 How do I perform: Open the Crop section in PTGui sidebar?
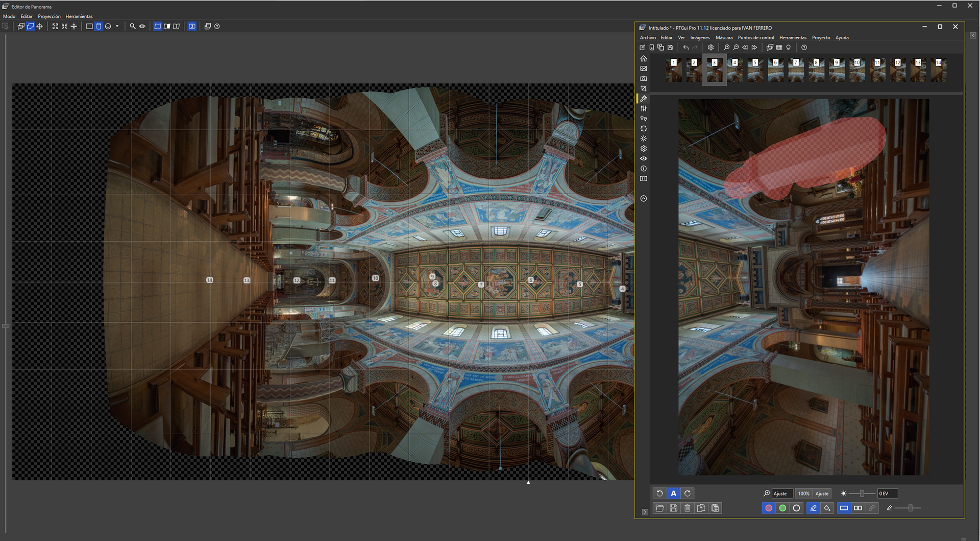click(644, 88)
